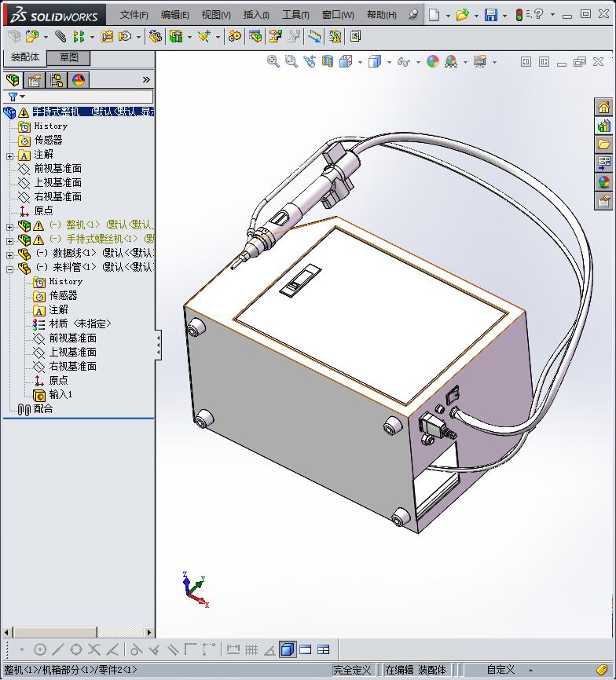This screenshot has width=616, height=680.
Task: Click the Previous View icon
Action: click(x=310, y=61)
